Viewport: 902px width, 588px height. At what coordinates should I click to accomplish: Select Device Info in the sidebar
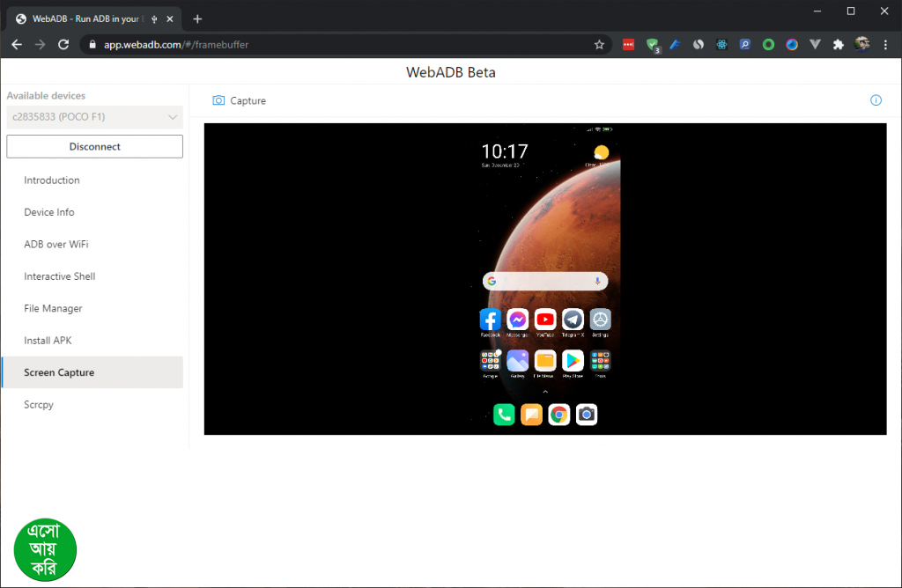(x=49, y=212)
